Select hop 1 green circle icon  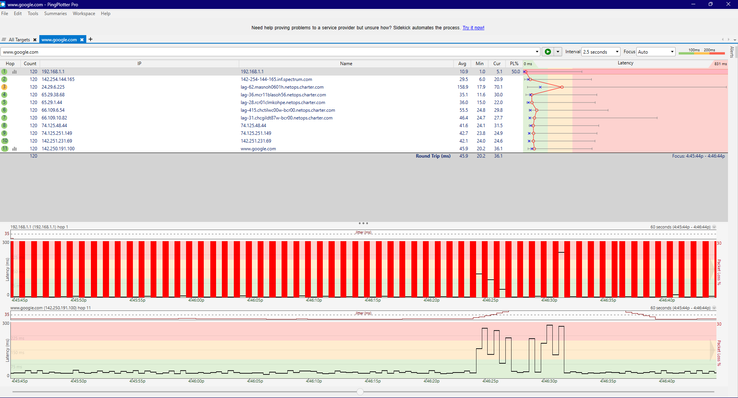[4, 72]
